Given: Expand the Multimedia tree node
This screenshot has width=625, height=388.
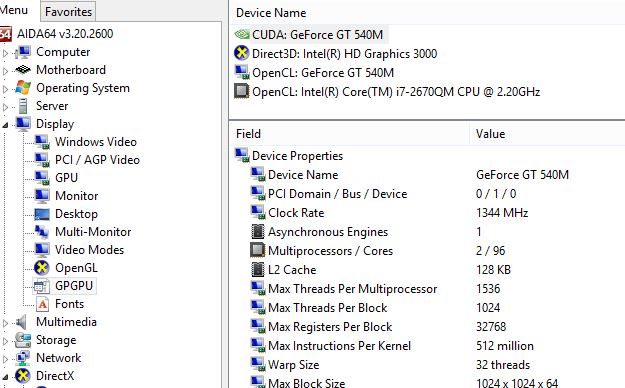Looking at the screenshot, I should (x=5, y=323).
